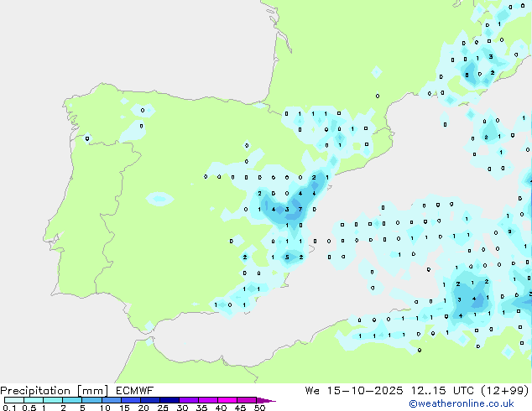The image size is (532, 411).
Task: Click the 35–40 mm magenta legend box
Action: 207,400
